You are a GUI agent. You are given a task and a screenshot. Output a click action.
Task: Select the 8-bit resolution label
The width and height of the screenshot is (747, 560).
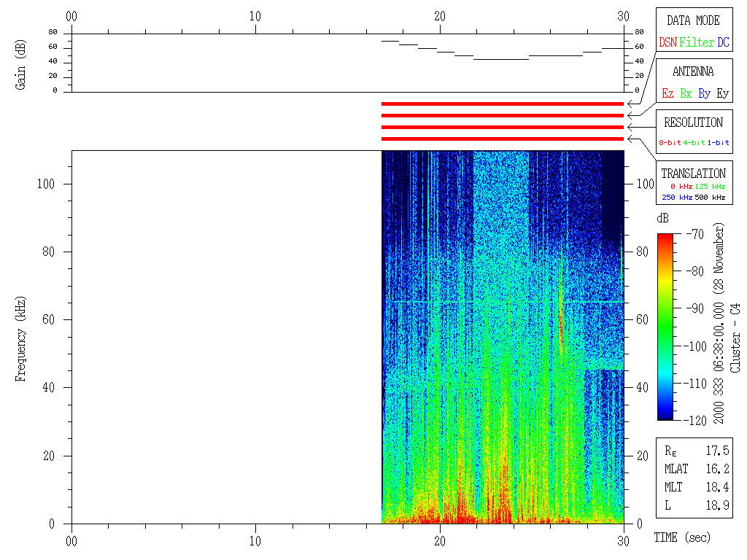click(670, 143)
